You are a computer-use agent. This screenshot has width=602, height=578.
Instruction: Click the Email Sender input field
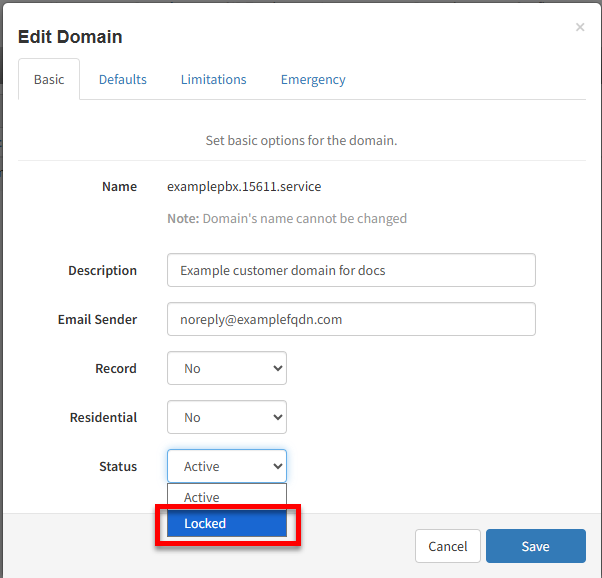[351, 319]
